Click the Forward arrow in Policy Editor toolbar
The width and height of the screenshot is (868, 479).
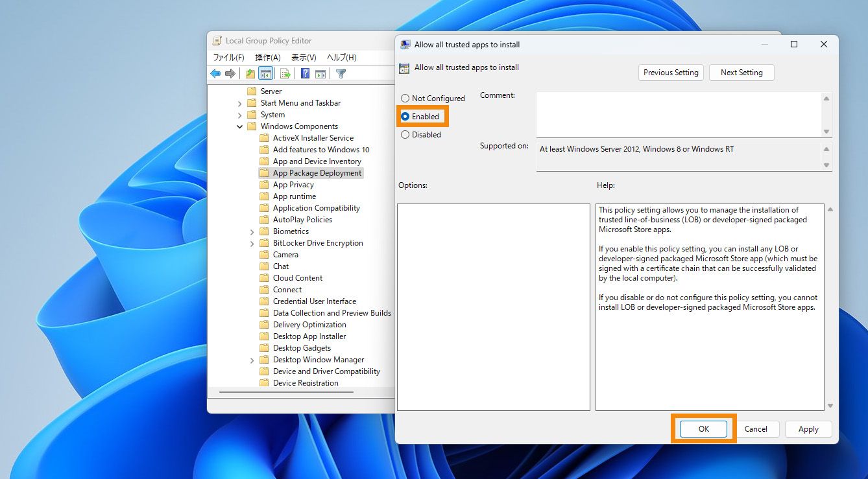coord(230,74)
